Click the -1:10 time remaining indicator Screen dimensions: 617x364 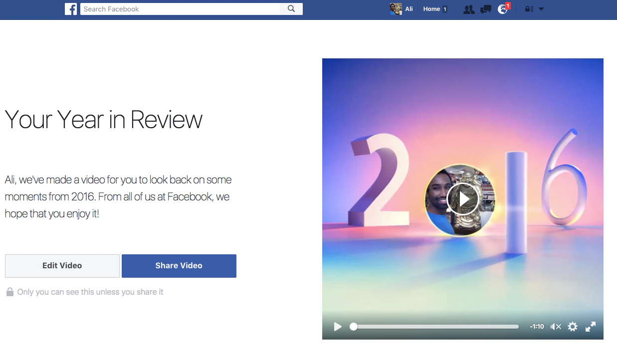click(x=537, y=327)
